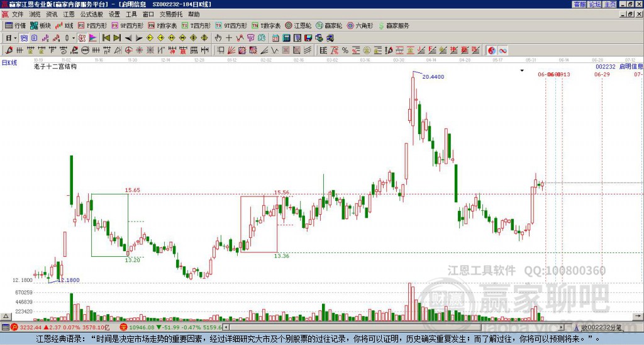Click the horizontal scrollbar left arrow

[x=226, y=327]
